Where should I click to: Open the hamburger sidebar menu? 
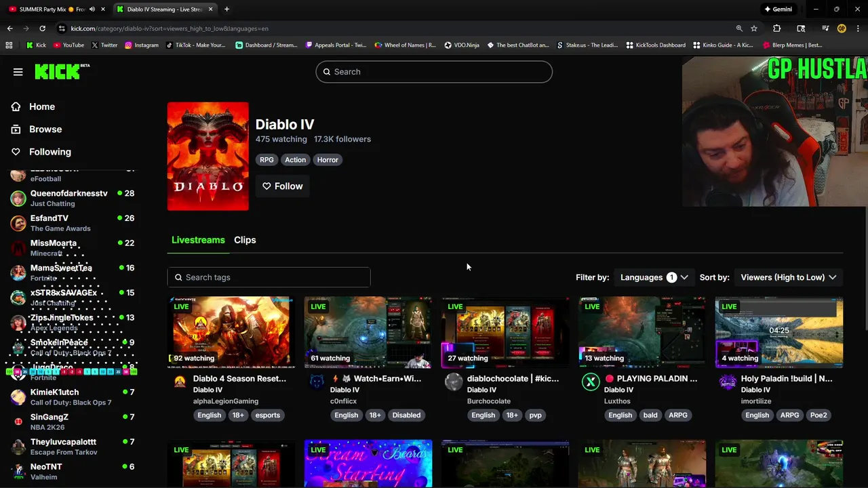pos(18,72)
